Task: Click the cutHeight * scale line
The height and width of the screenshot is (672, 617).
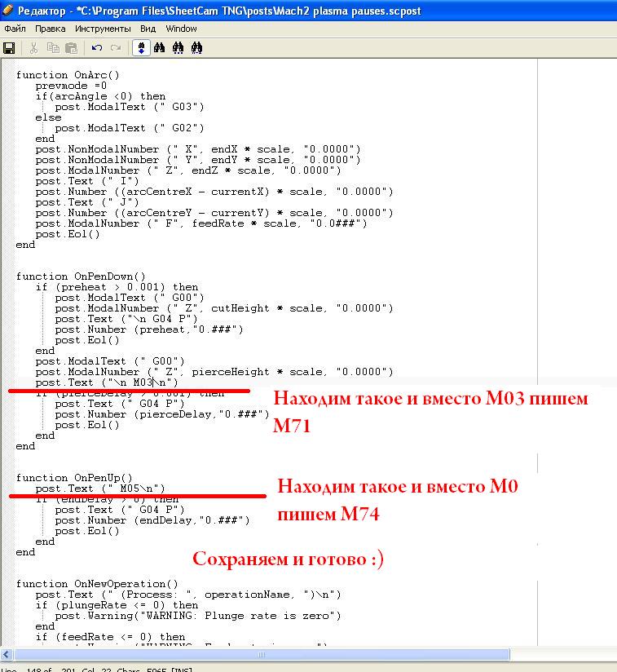Action: 224,308
